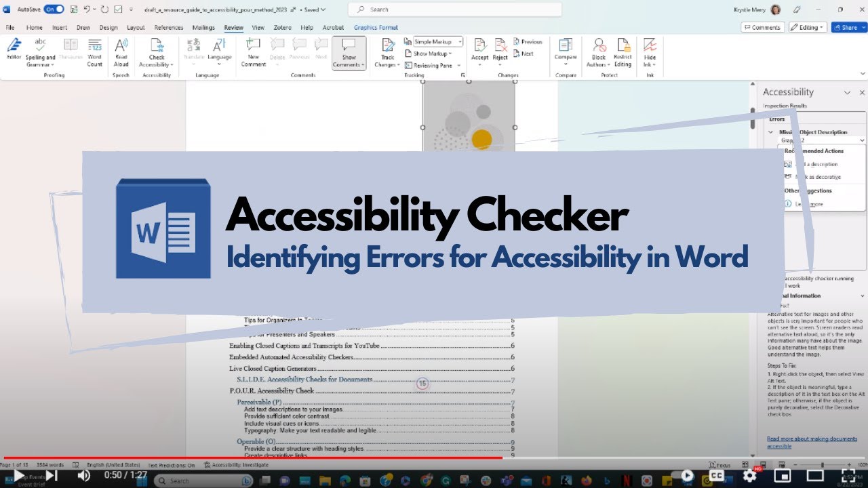Accept the tracked change
This screenshot has height=488, width=868.
[480, 52]
